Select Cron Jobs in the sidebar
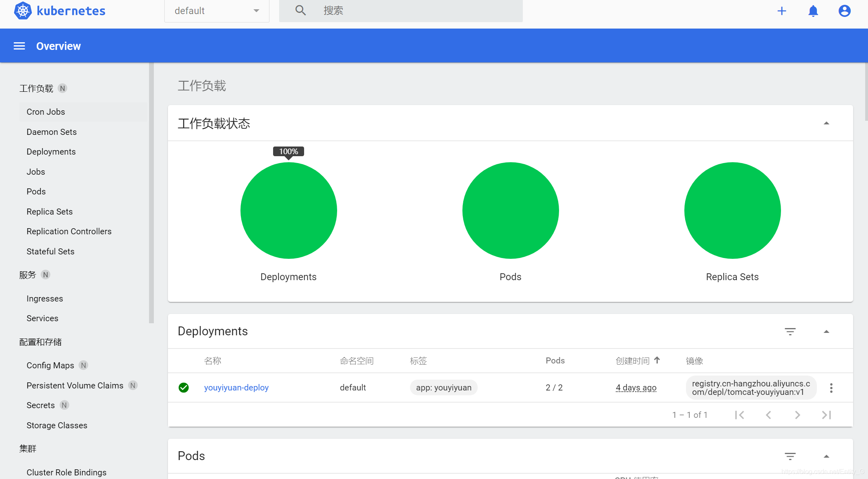868x479 pixels. [46, 112]
